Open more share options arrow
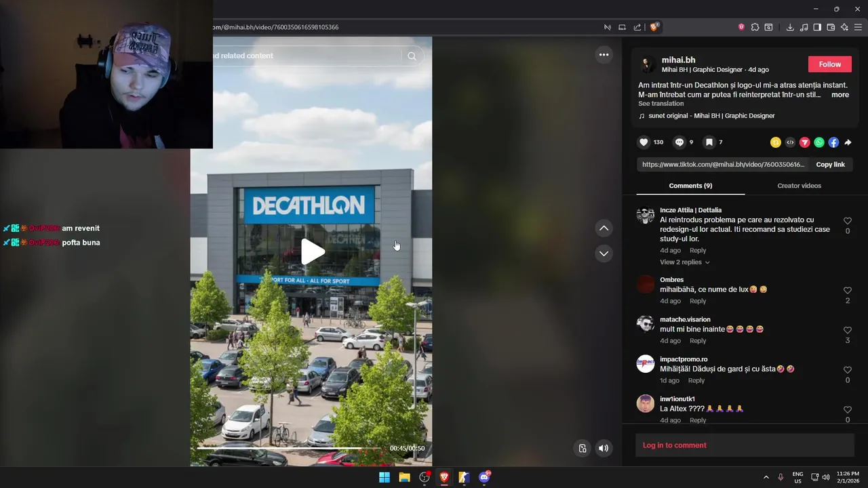868x488 pixels. coord(848,142)
